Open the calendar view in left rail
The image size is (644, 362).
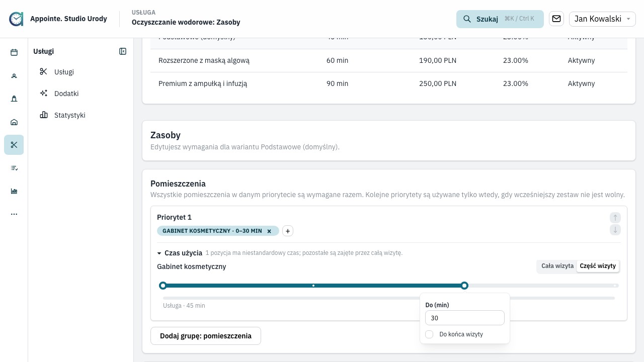14,52
